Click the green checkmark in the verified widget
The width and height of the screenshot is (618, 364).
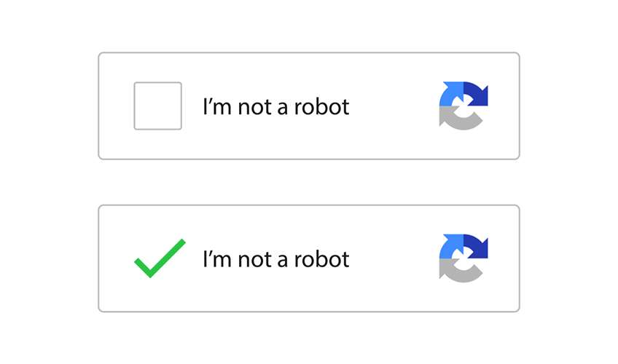click(x=160, y=258)
